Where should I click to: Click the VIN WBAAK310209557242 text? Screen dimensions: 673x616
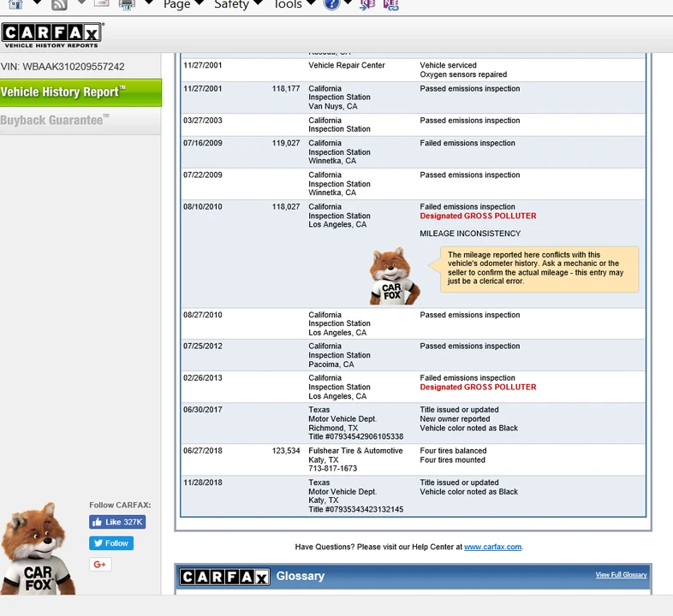click(x=63, y=67)
